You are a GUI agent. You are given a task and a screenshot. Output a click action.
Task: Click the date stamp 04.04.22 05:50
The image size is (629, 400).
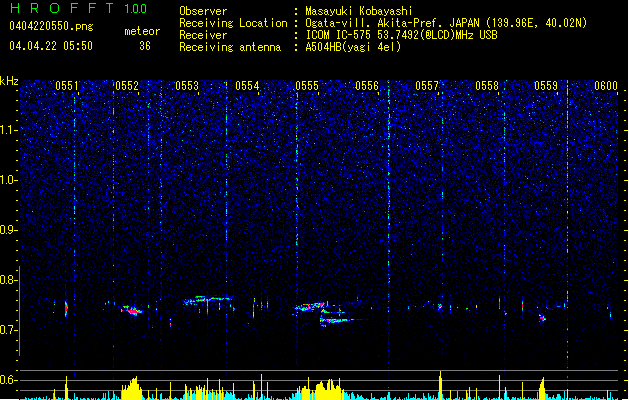coord(51,46)
